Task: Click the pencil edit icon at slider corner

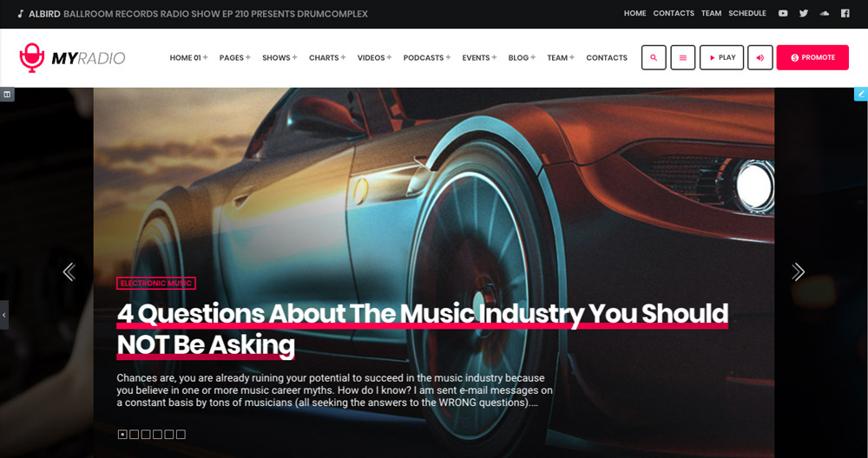Action: coord(861,94)
